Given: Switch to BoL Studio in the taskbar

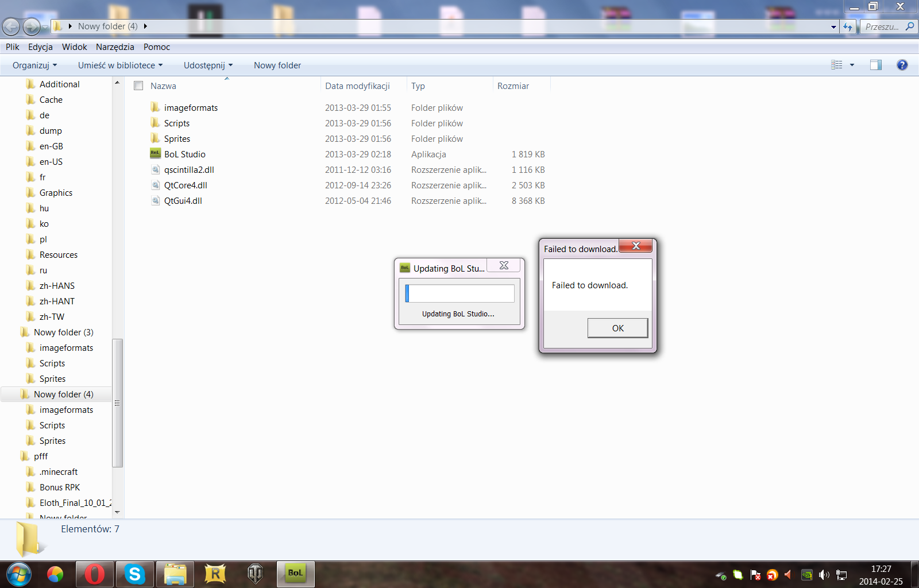Looking at the screenshot, I should (x=296, y=574).
